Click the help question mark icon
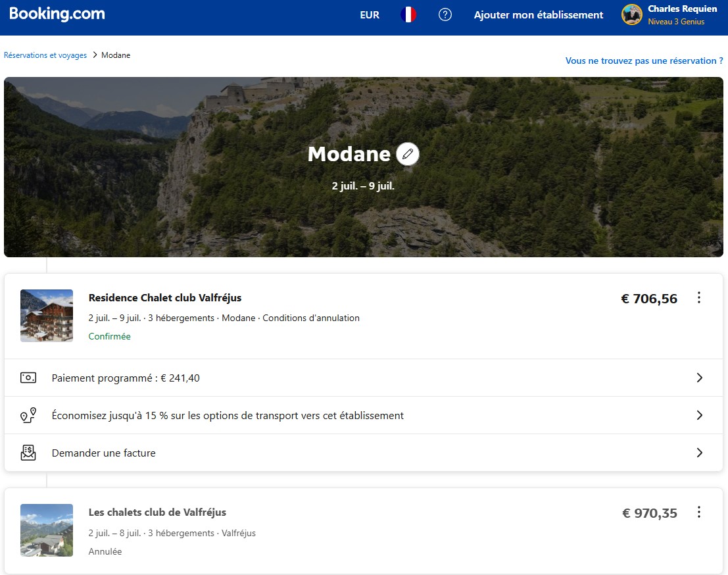 click(x=445, y=14)
